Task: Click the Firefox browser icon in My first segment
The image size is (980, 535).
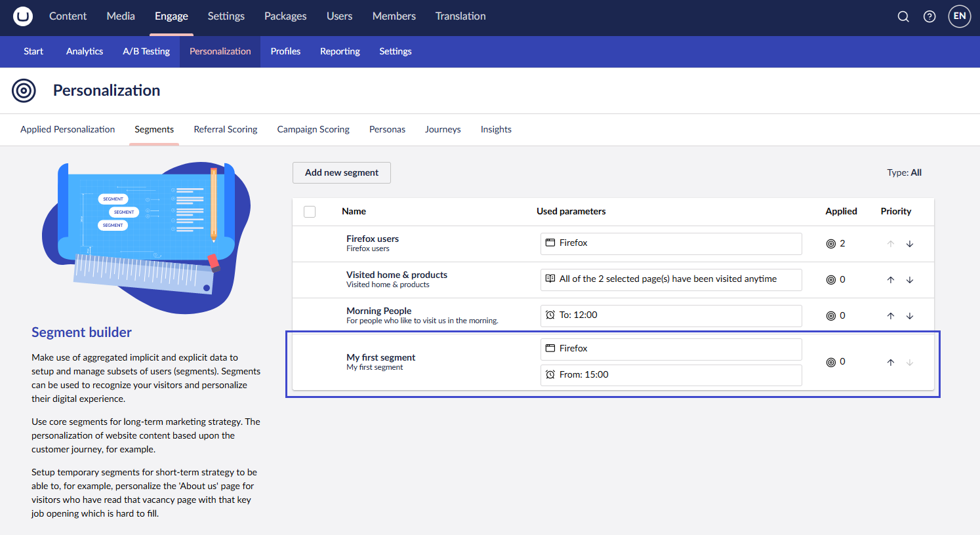Action: click(550, 348)
